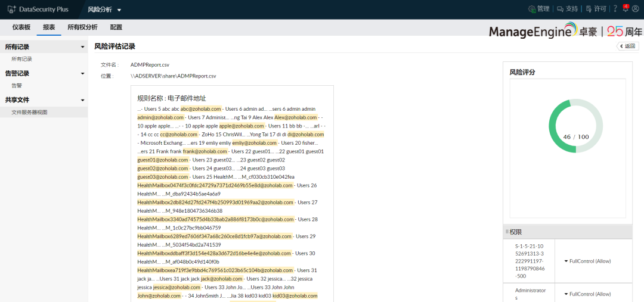Click highlighted guest01@zoholab.com
The image size is (644, 302).
coord(163,160)
